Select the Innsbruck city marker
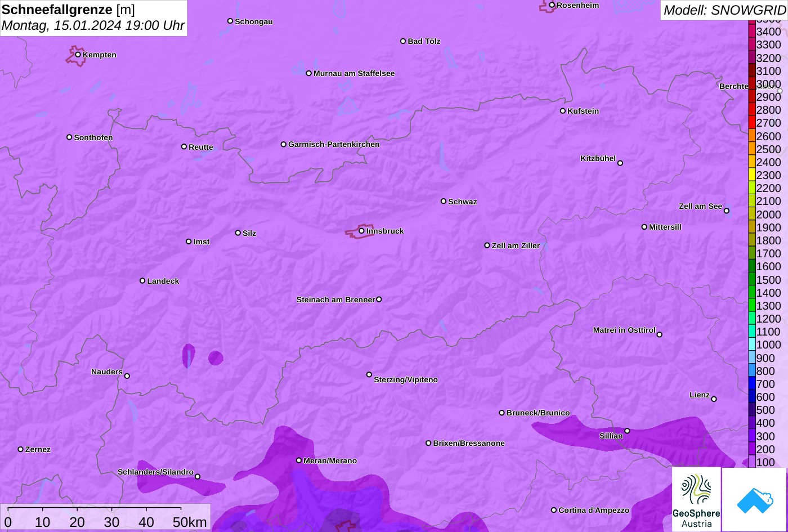Screen dimensions: 788x532 coord(361,231)
